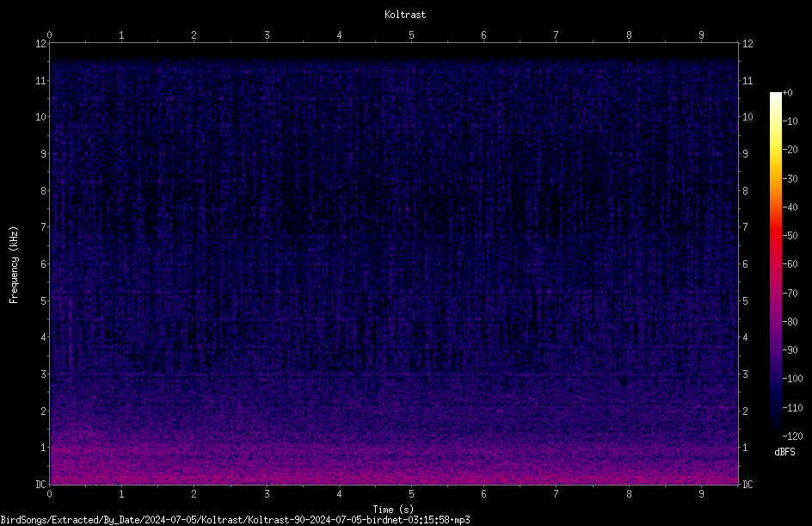The width and height of the screenshot is (812, 526).
Task: Click the -90 value on color scale
Action: pos(790,350)
